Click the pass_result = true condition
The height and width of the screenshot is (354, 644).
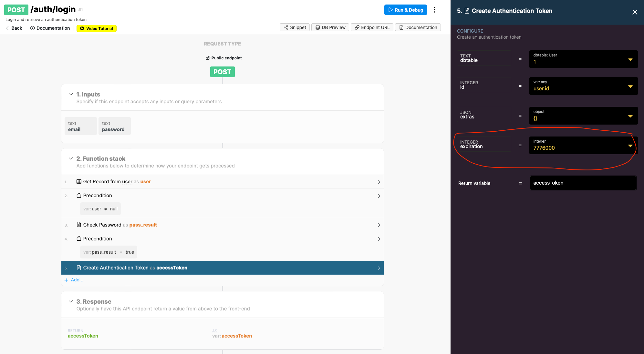pos(109,252)
